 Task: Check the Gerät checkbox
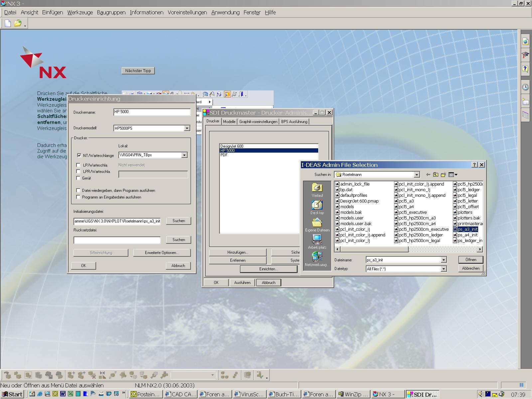78,178
